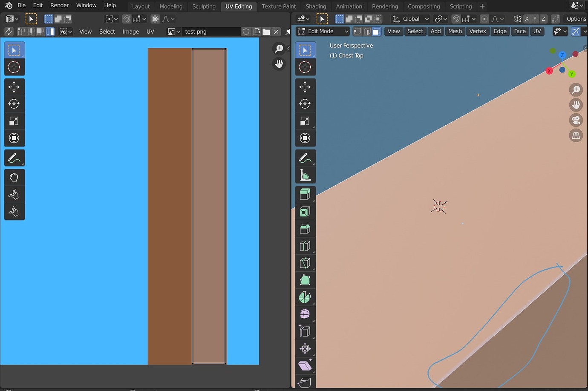Toggle camera view in 3D viewport
The image size is (588, 391).
pos(576,120)
